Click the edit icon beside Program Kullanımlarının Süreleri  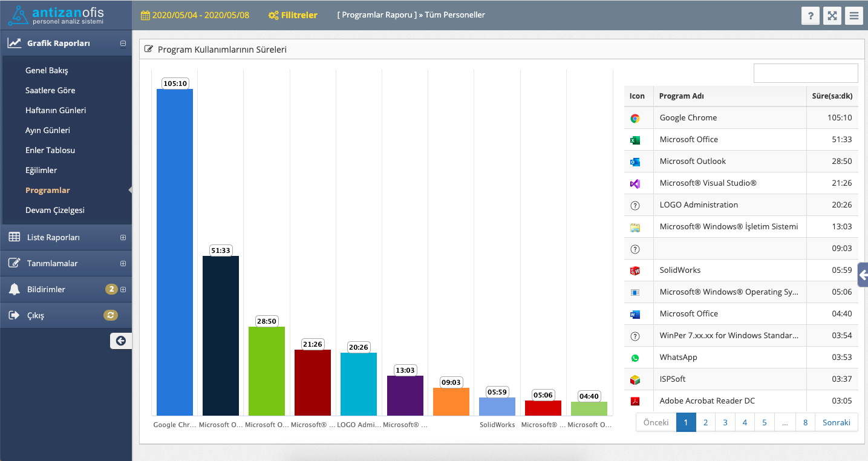click(x=149, y=49)
